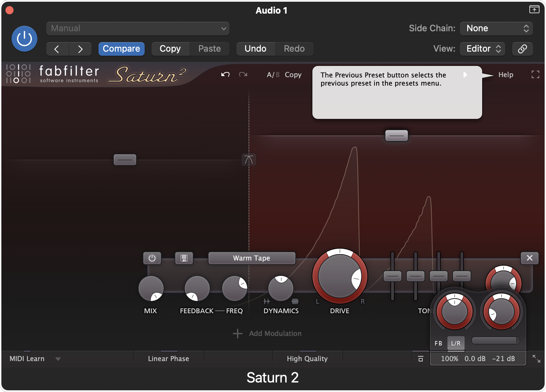Click the output options icon in bottom bar
This screenshot has width=546, height=392.
pyautogui.click(x=421, y=359)
